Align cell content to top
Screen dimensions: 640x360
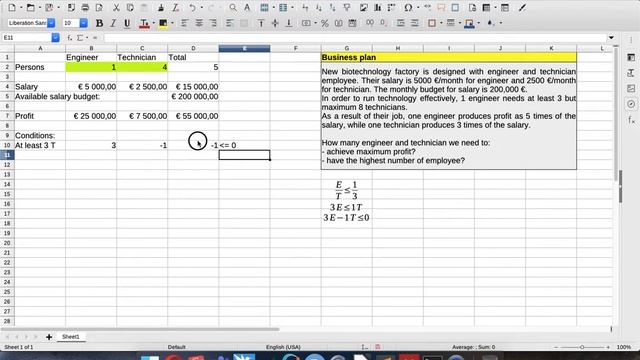click(261, 23)
